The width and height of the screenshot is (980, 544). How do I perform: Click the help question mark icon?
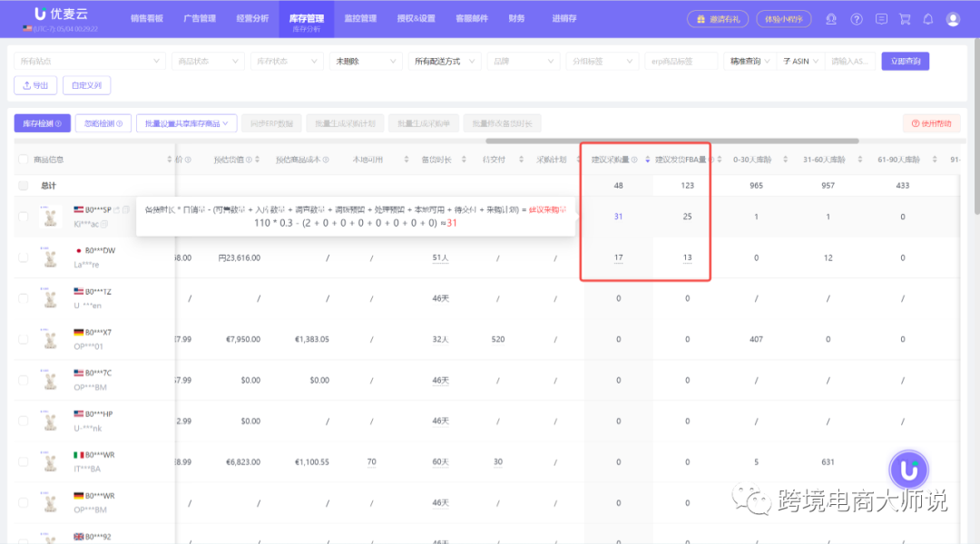point(857,18)
